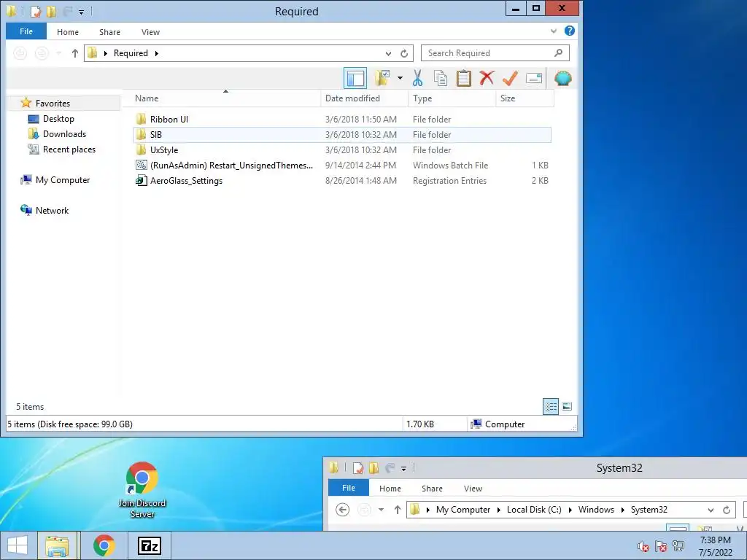
Task: Click the Up arrow in the Required window
Action: (75, 53)
